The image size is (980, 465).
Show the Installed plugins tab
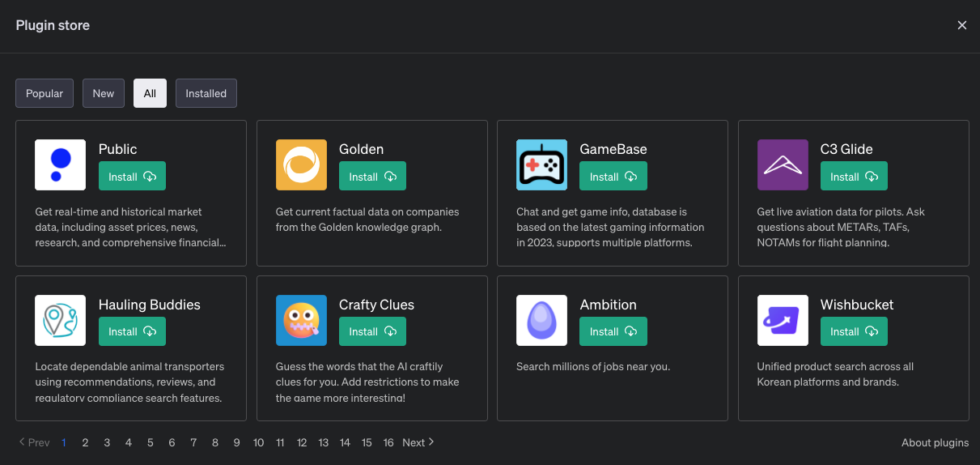pyautogui.click(x=206, y=93)
